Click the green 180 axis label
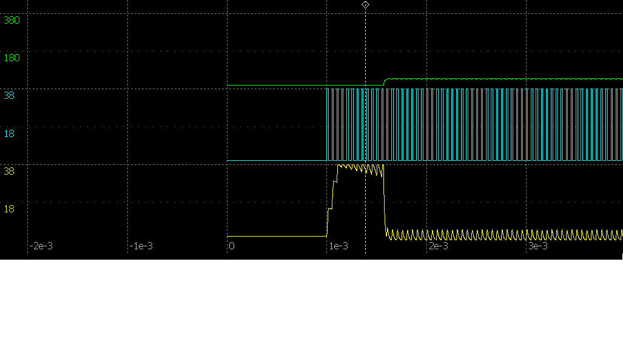 coord(12,58)
